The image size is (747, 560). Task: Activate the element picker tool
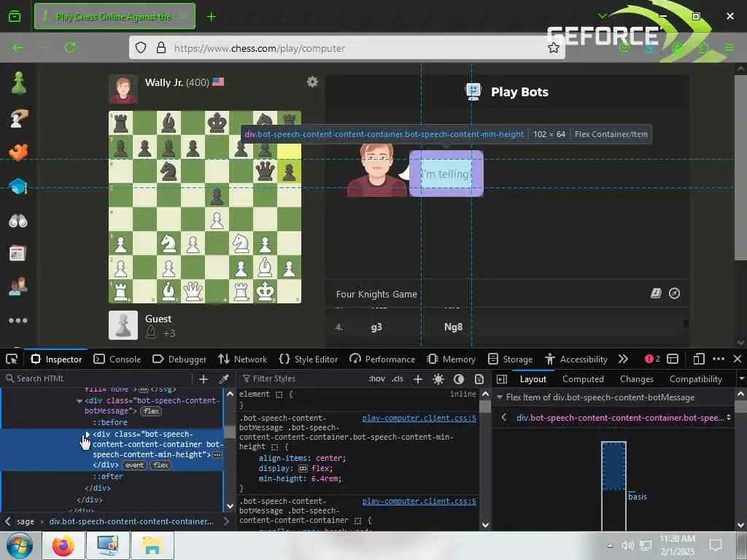coord(12,359)
